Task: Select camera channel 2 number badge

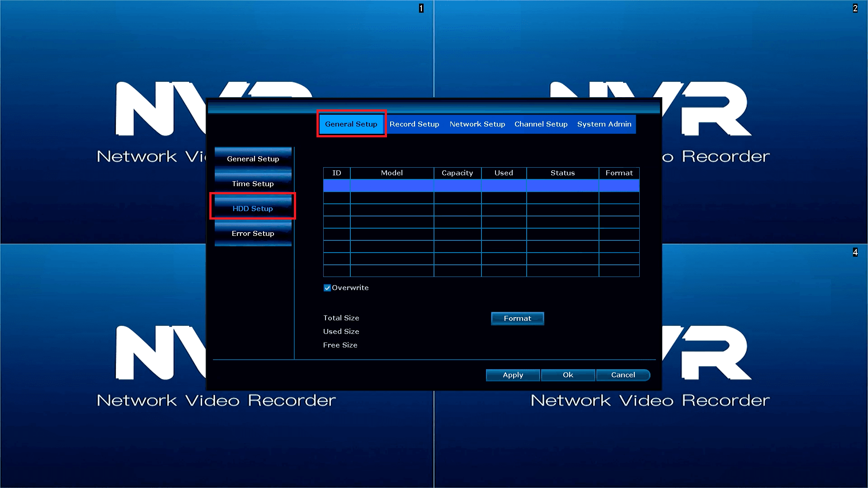Action: click(x=855, y=8)
